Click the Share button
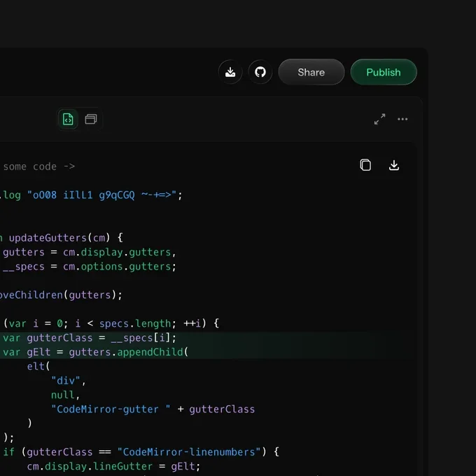Viewport: 476px width, 476px height. (x=311, y=72)
